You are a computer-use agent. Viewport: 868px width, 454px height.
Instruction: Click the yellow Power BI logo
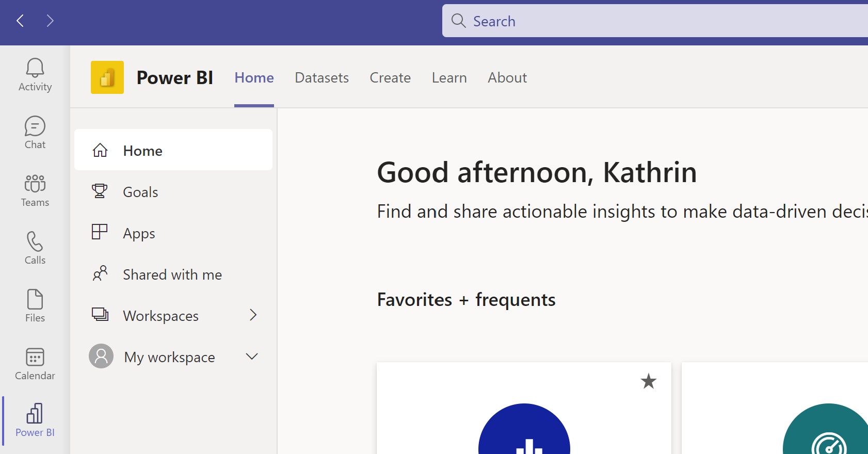(x=107, y=77)
